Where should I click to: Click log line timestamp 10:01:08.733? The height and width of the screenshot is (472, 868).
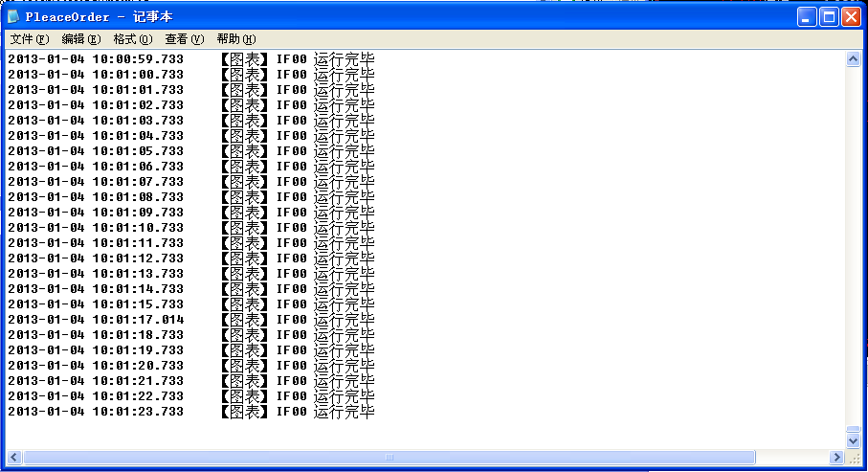pyautogui.click(x=137, y=197)
